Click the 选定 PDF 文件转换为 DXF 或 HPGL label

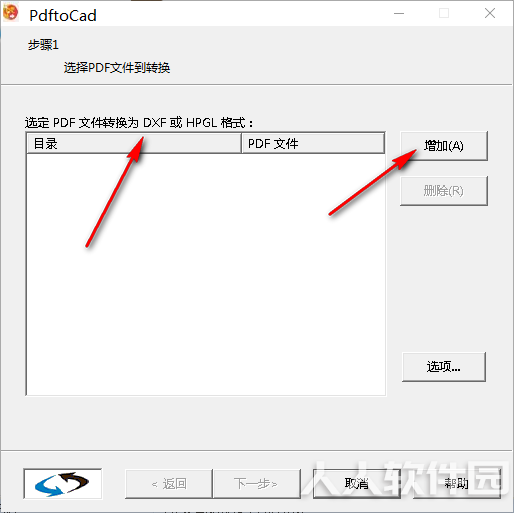coord(139,123)
